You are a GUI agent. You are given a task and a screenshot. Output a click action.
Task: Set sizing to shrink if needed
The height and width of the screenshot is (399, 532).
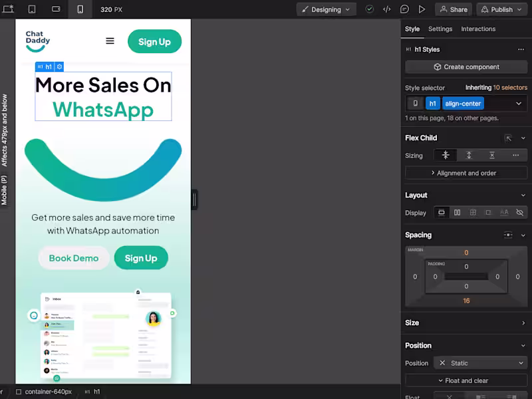pyautogui.click(x=446, y=156)
